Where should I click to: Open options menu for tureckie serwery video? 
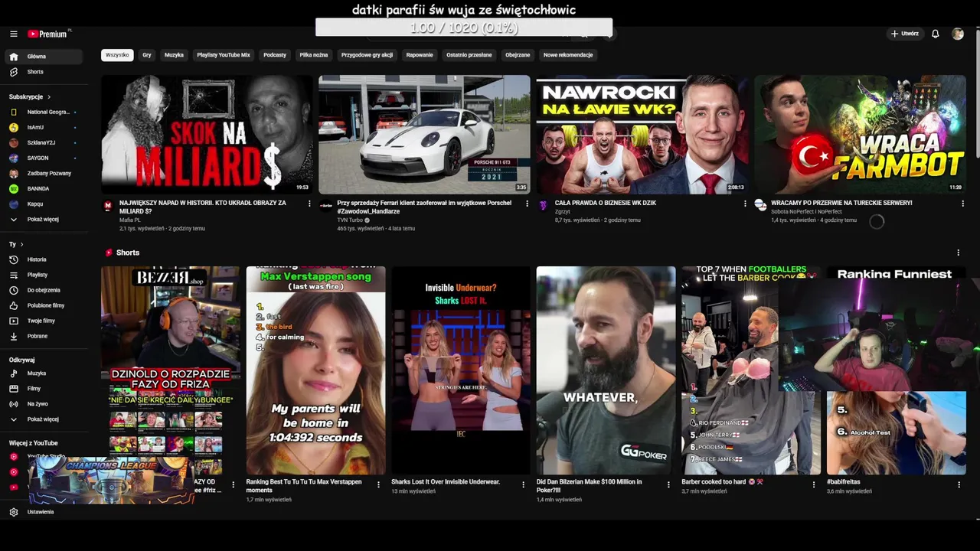point(962,204)
